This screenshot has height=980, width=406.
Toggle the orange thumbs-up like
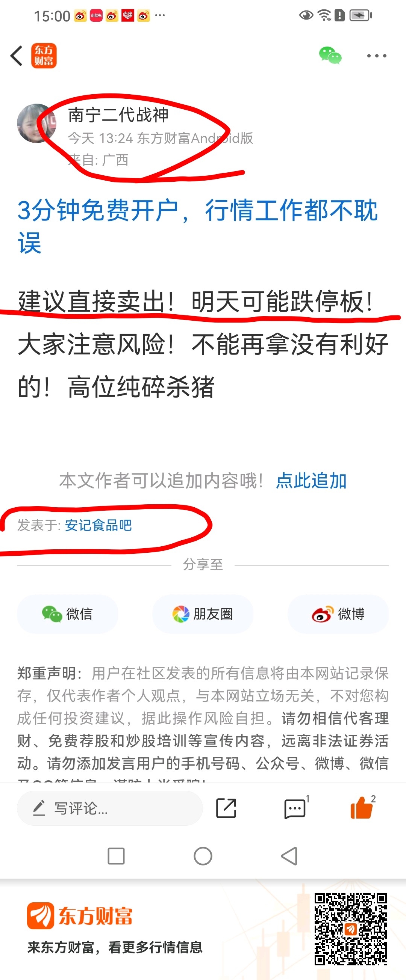tap(361, 807)
